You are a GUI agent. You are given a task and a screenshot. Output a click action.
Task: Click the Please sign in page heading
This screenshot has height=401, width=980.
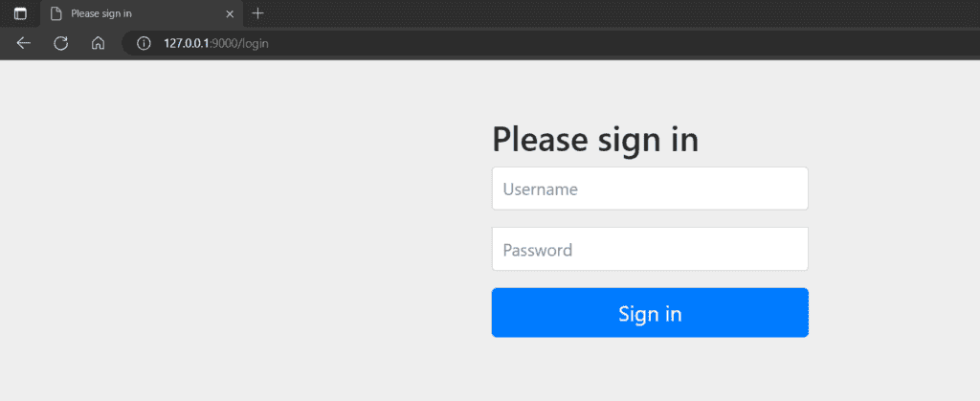[595, 140]
